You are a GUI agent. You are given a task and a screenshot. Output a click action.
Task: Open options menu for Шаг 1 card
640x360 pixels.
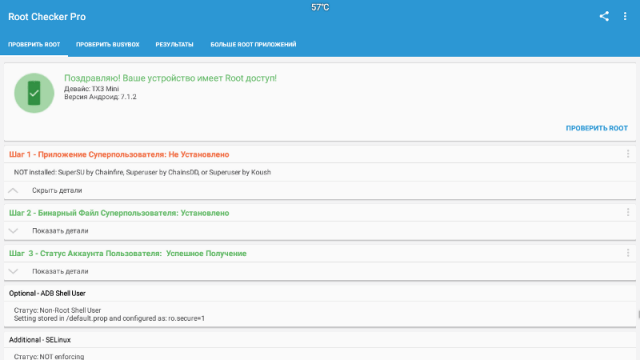tap(628, 154)
